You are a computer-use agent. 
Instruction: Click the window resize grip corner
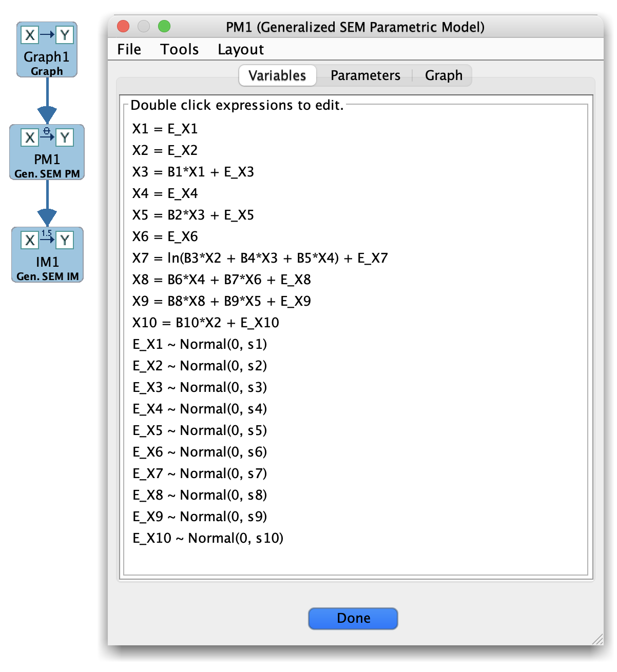click(x=598, y=640)
